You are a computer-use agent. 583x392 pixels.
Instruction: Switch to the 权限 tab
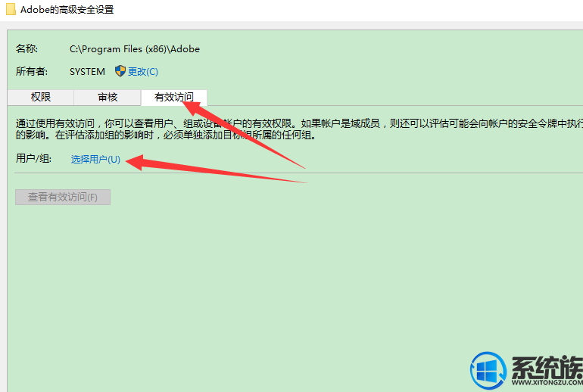(x=41, y=98)
